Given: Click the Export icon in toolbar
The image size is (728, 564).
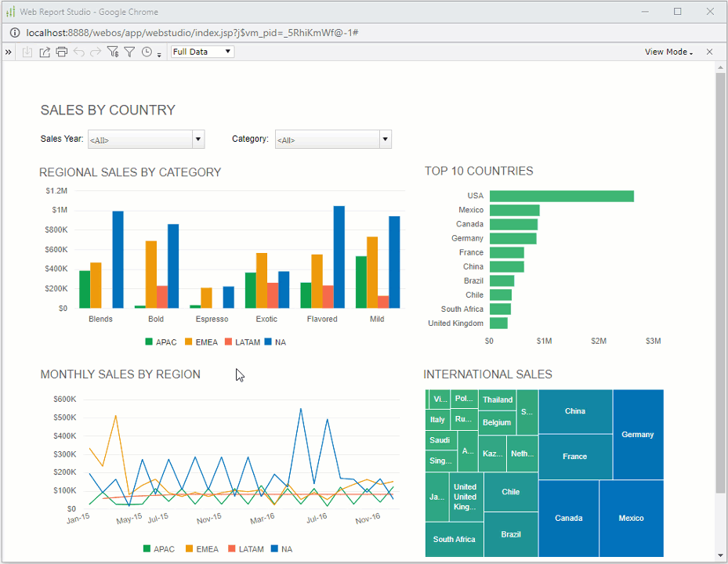Looking at the screenshot, I should point(45,52).
